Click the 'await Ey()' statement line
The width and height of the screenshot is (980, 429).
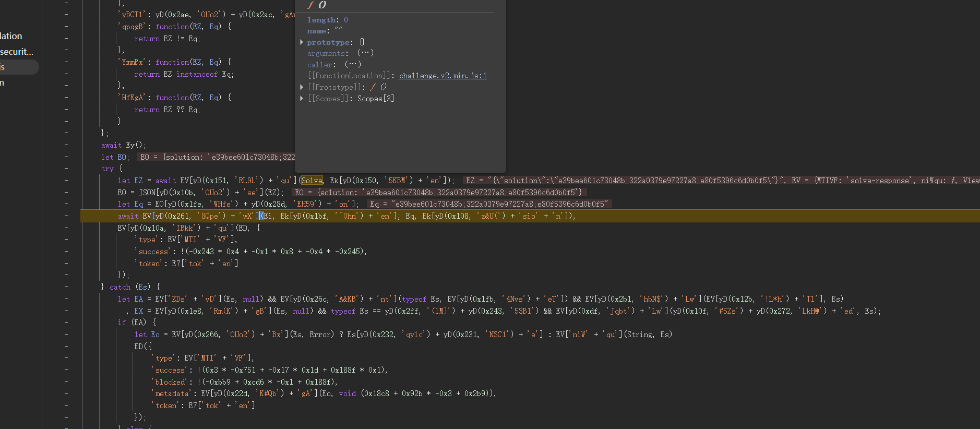pyautogui.click(x=124, y=145)
